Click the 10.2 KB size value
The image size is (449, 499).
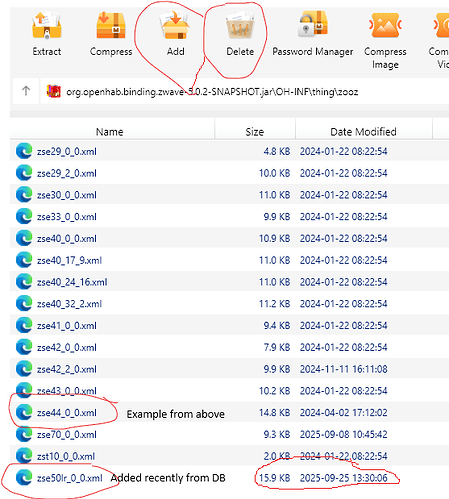[274, 391]
